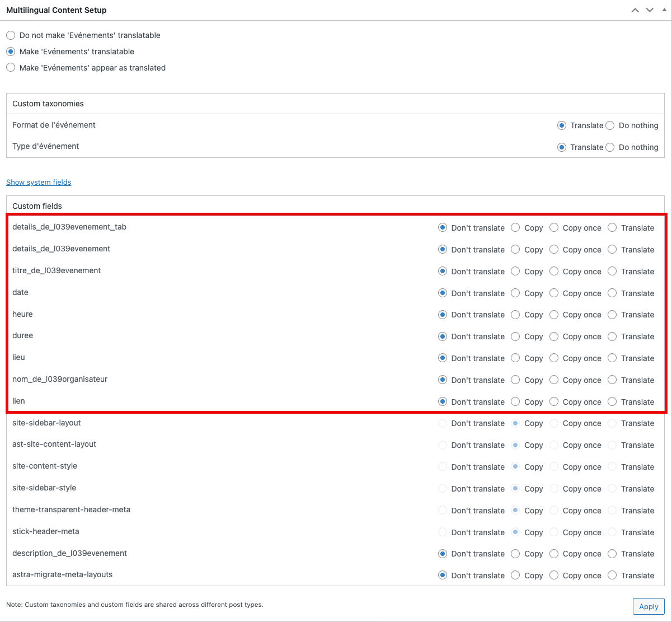Viewport: 672px width, 622px height.
Task: Set titre_de_l039evenement to Translate
Action: tap(612, 271)
